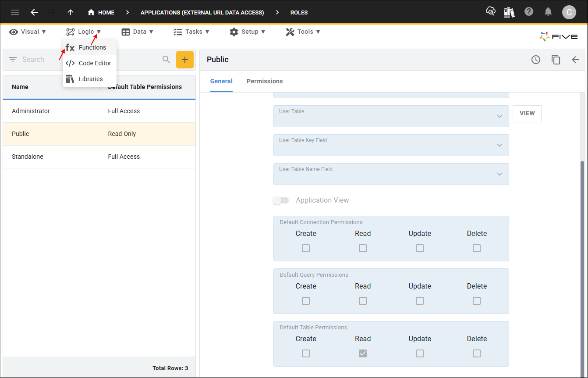The image size is (588, 378).
Task: Click the VIEW button
Action: (527, 114)
